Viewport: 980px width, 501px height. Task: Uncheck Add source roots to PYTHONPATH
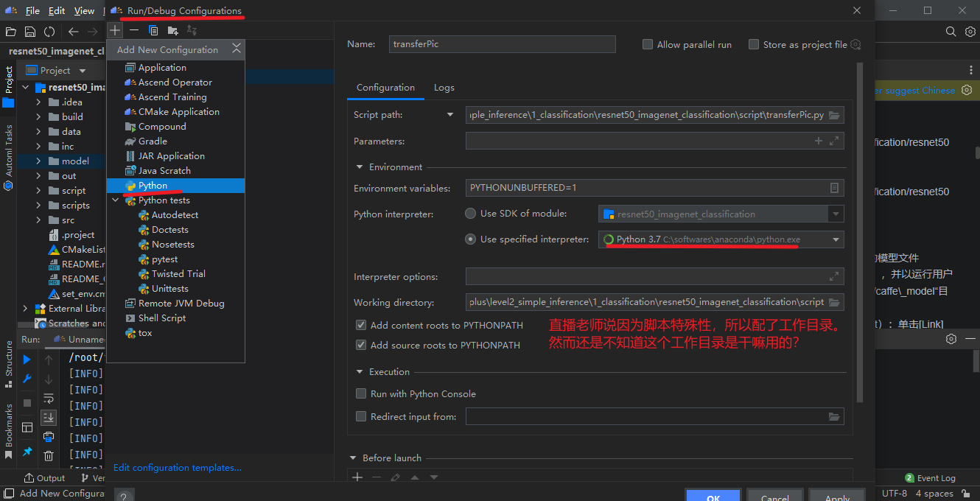tap(361, 345)
